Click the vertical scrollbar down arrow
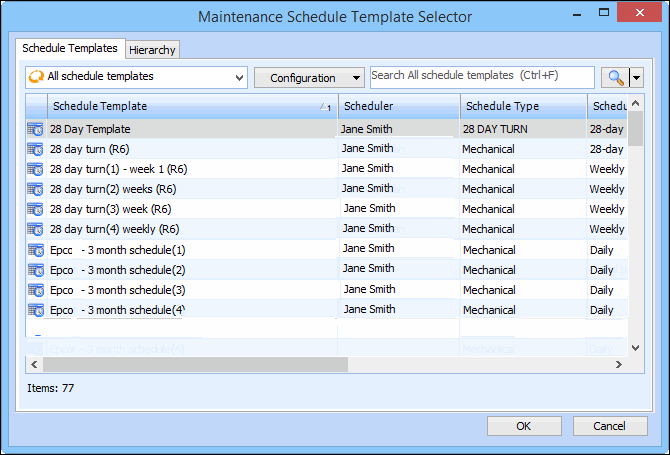This screenshot has height=455, width=670. pos(635,346)
